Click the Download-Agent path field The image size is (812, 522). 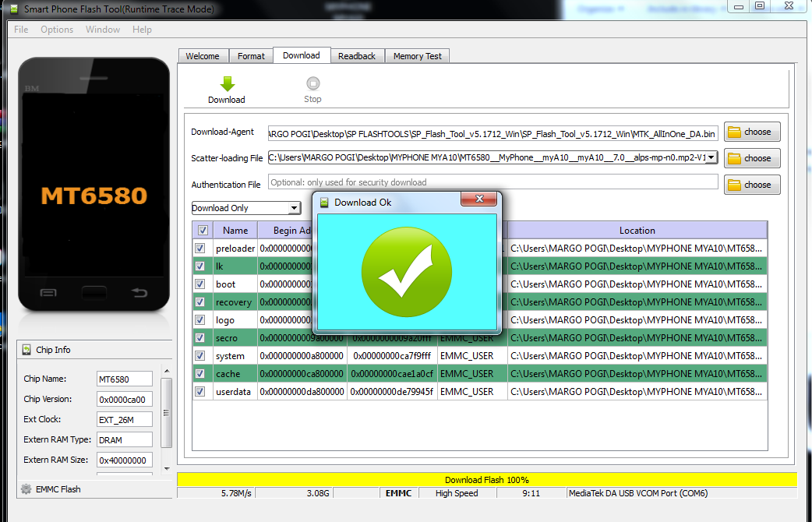click(493, 133)
